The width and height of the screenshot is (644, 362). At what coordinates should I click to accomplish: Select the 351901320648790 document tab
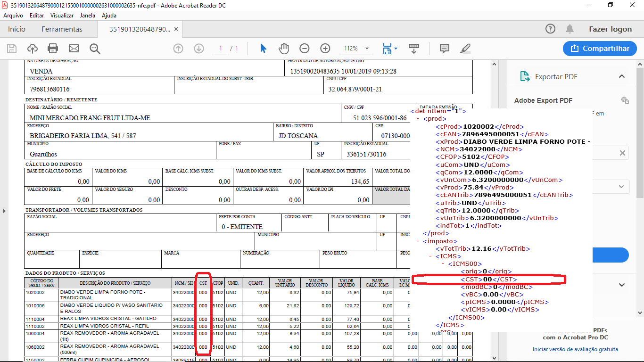pos(140,29)
